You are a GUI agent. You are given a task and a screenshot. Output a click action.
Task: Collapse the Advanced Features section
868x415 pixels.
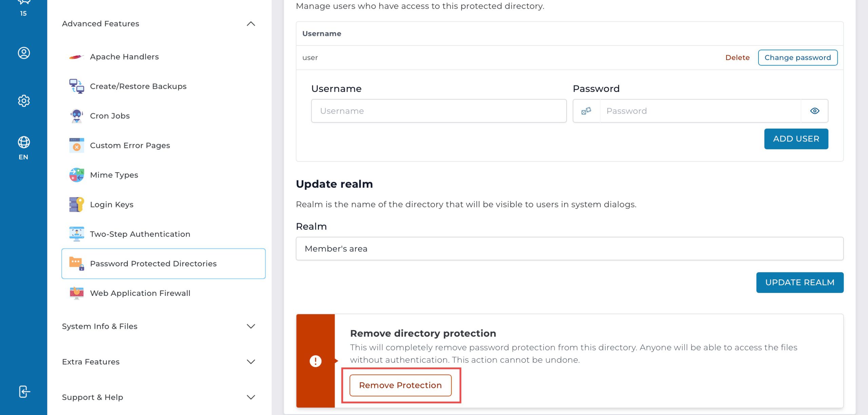251,24
